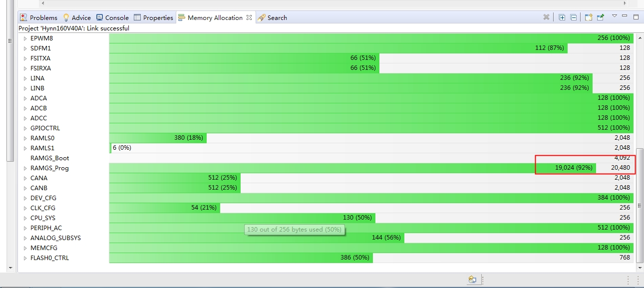
Task: Click the Collapse All icon in Memory Allocation toolbar
Action: (x=573, y=17)
